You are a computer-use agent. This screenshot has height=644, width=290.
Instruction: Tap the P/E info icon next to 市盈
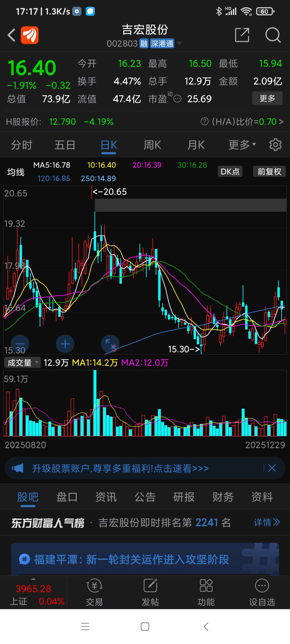point(177,99)
